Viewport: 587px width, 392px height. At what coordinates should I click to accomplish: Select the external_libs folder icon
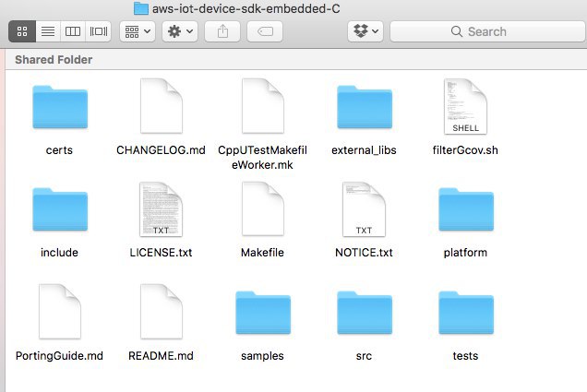pyautogui.click(x=365, y=107)
